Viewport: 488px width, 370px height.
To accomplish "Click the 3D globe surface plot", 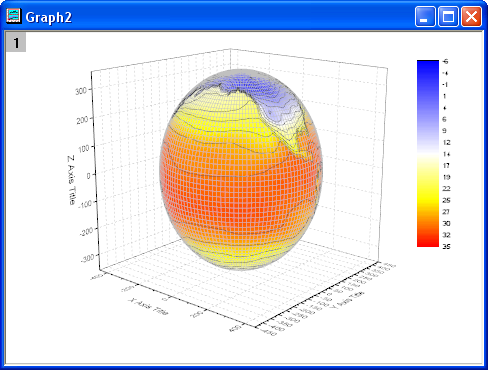I will pos(241,169).
